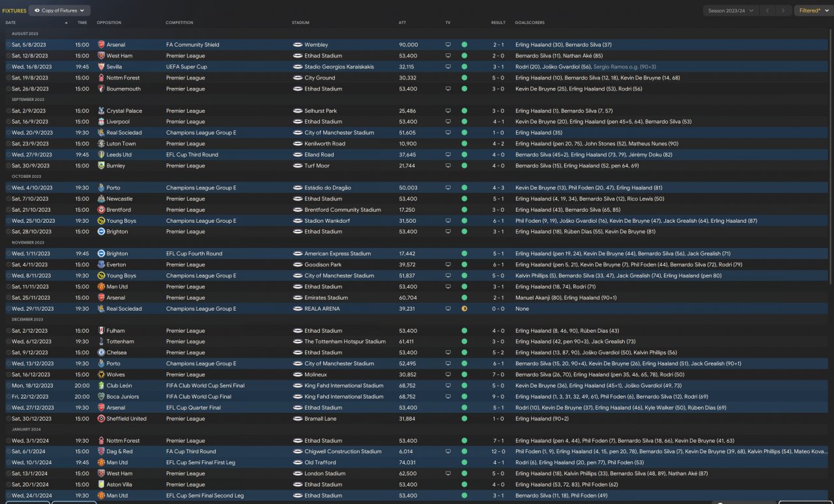Tick the selection circle for Sat, 2/12/2023
This screenshot has width=834, height=504.
tap(8, 331)
